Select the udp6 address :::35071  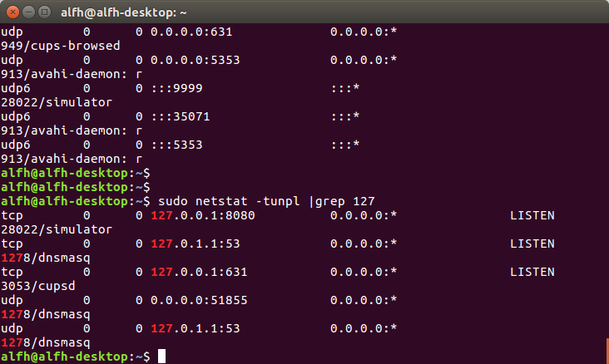pyautogui.click(x=181, y=117)
